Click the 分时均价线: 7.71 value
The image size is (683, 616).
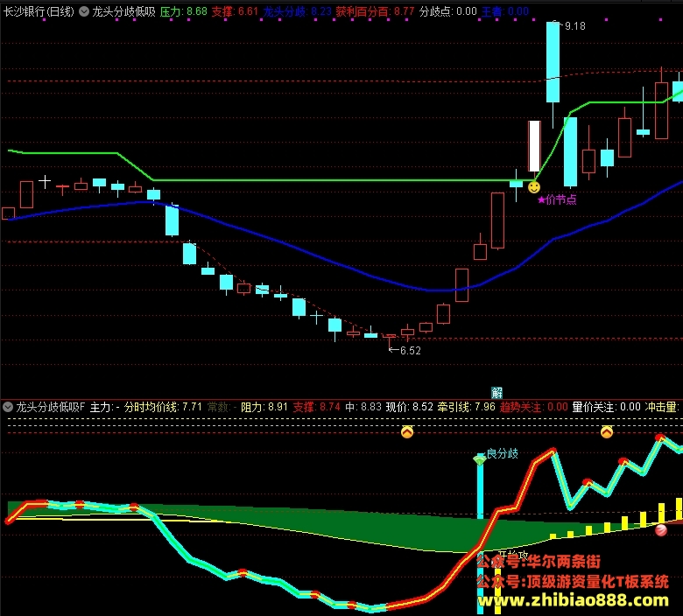(x=163, y=408)
